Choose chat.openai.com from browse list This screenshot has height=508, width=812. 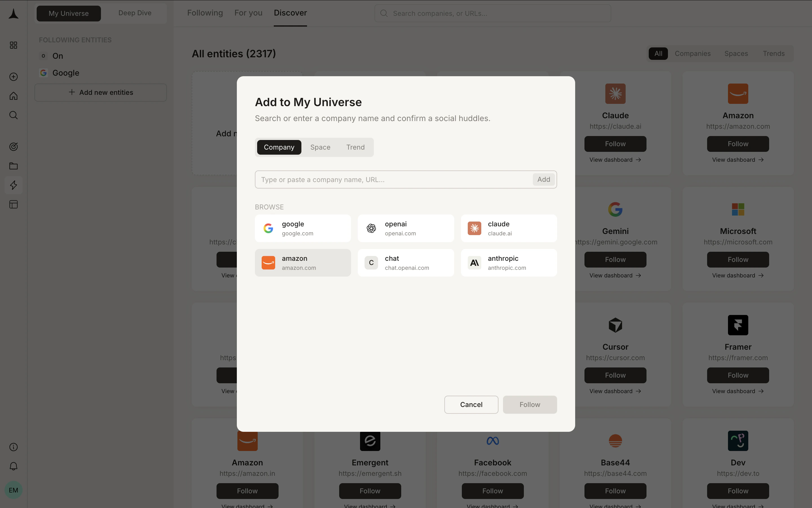tap(406, 263)
